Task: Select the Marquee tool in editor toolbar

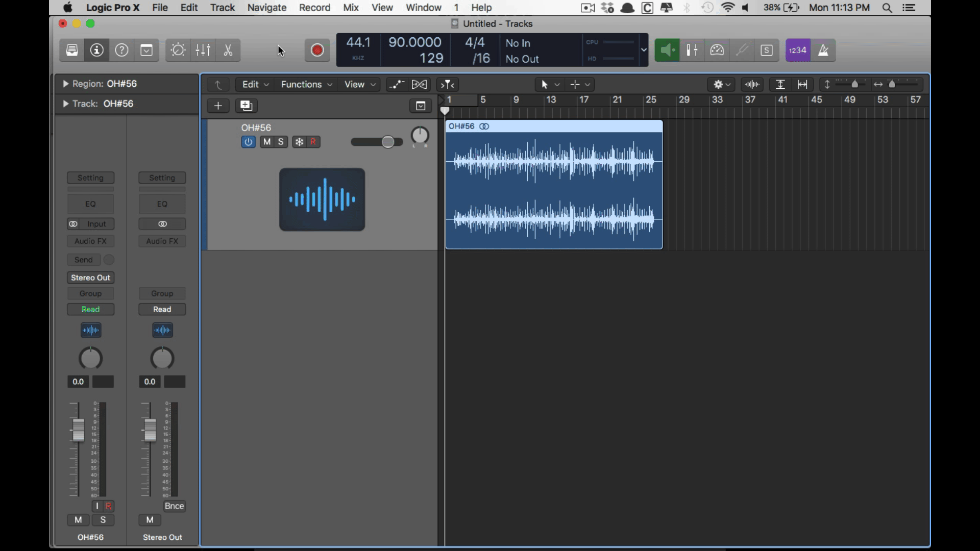Action: click(x=575, y=84)
